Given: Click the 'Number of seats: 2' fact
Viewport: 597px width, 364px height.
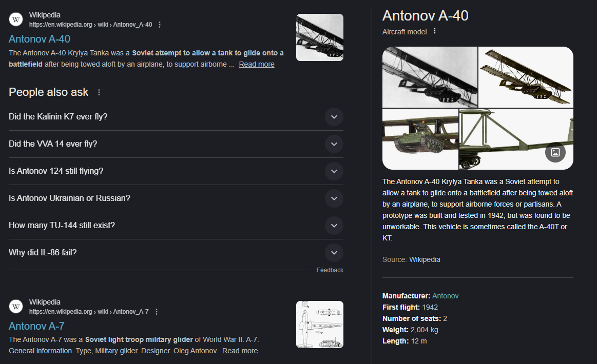Looking at the screenshot, I should coord(415,318).
